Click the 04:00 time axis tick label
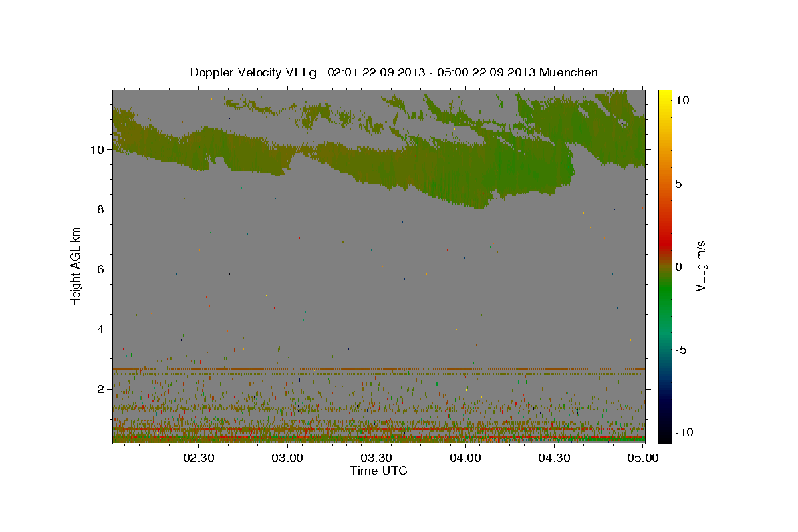Viewport: 798px width, 532px height. (465, 458)
